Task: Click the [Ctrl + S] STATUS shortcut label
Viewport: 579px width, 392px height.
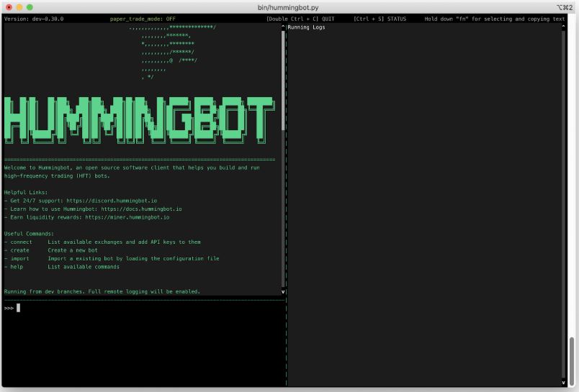Action: point(380,19)
